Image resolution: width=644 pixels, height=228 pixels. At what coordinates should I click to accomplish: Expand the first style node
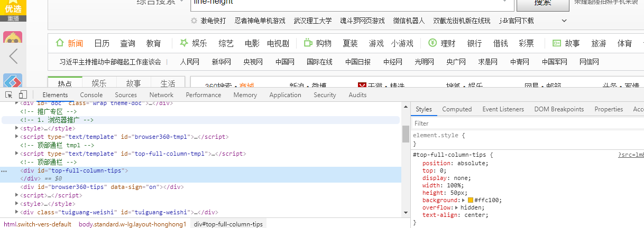coord(17,128)
